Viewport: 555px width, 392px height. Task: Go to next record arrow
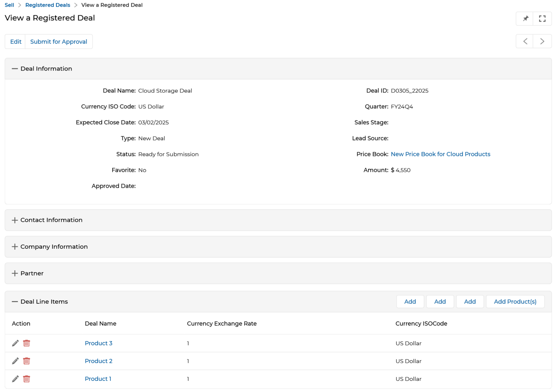tap(542, 41)
